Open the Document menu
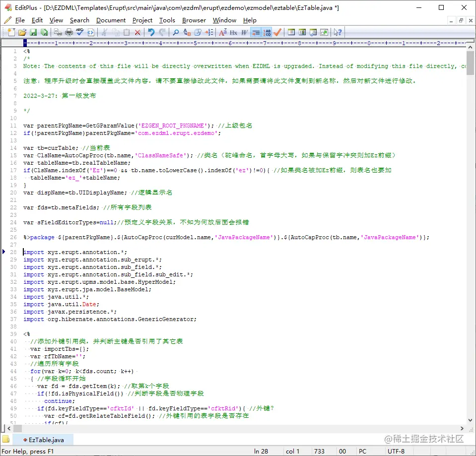476x456 pixels. tap(111, 20)
